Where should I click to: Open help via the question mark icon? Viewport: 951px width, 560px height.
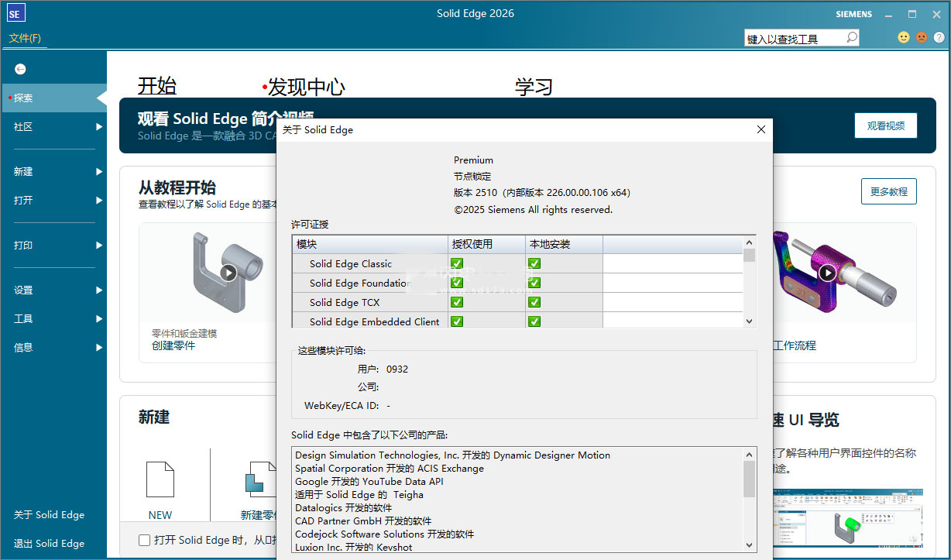[939, 36]
